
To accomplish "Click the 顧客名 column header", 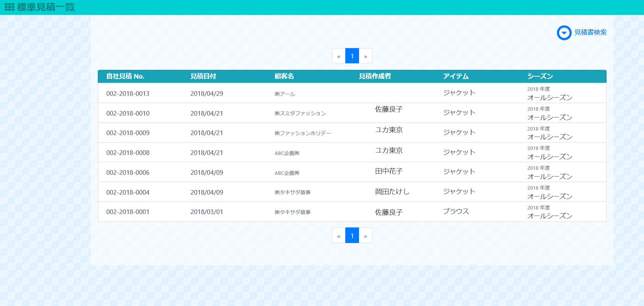I will click(284, 76).
